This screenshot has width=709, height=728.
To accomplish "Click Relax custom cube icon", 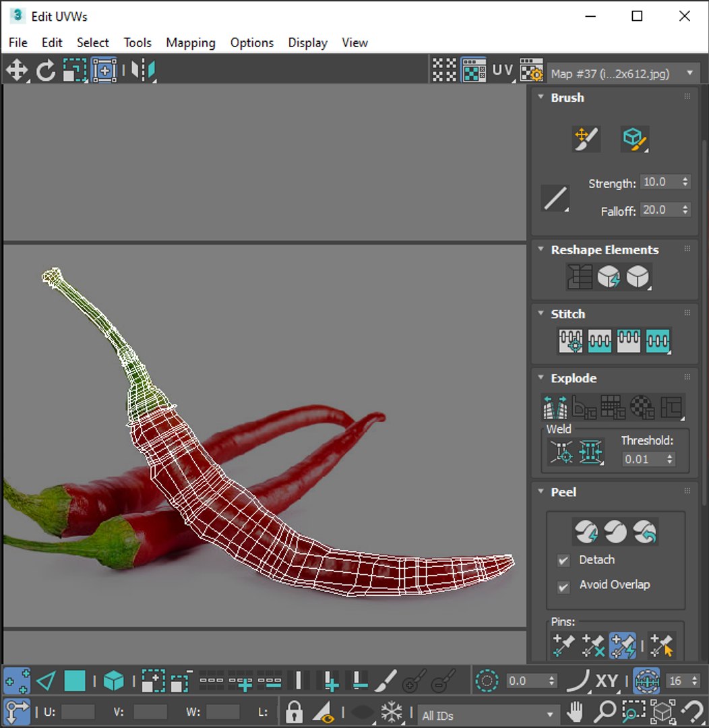I will (x=638, y=277).
